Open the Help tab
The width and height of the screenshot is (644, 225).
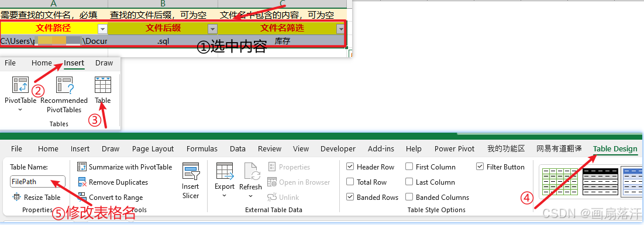(414, 148)
